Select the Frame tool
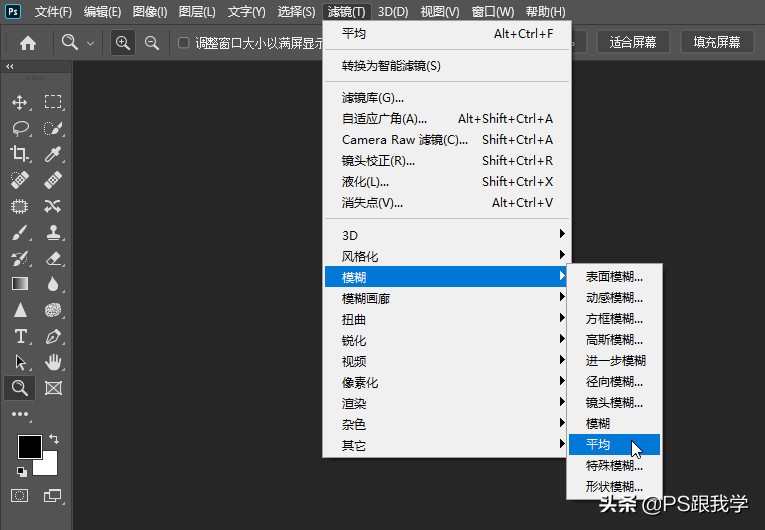The width and height of the screenshot is (765, 530). tap(53, 388)
